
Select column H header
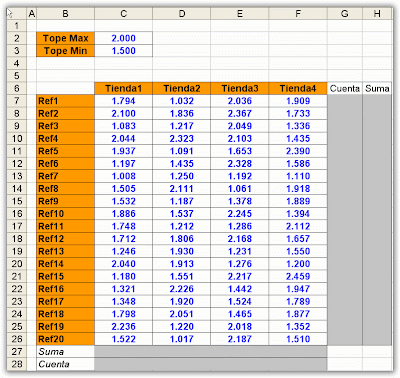[377, 13]
